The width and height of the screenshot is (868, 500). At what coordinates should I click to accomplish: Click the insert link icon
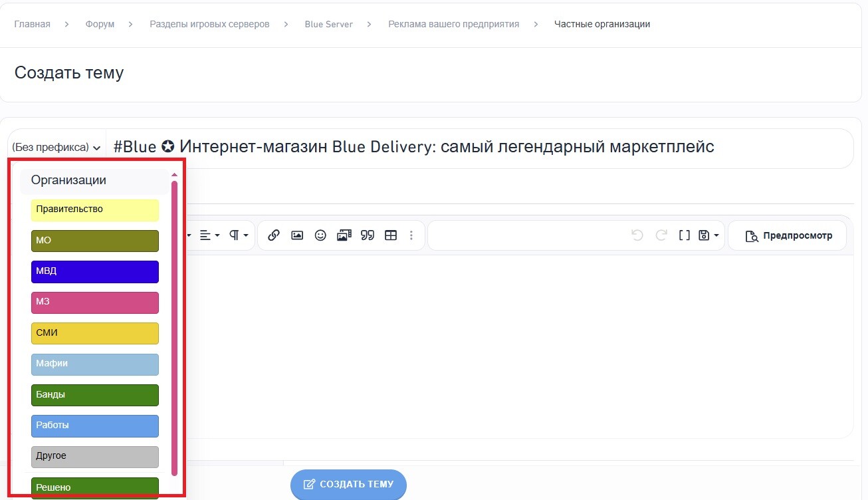tap(274, 235)
